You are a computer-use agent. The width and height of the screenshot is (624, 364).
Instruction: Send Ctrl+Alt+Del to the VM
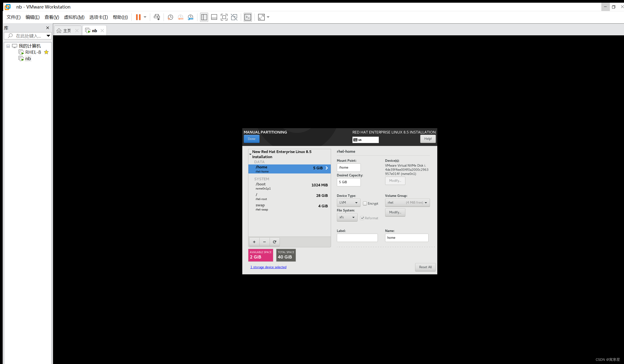tap(157, 17)
